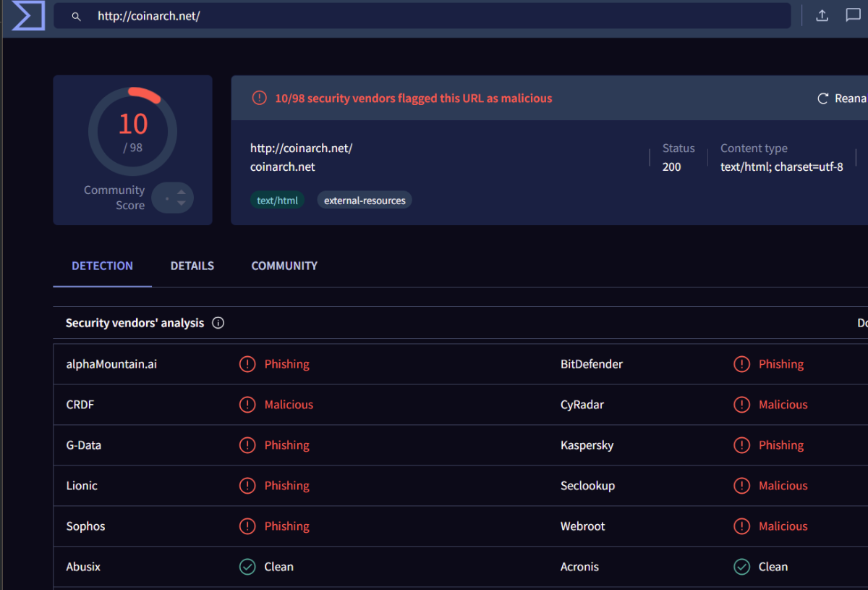Vote down on Community Score
The height and width of the screenshot is (590, 868).
181,204
